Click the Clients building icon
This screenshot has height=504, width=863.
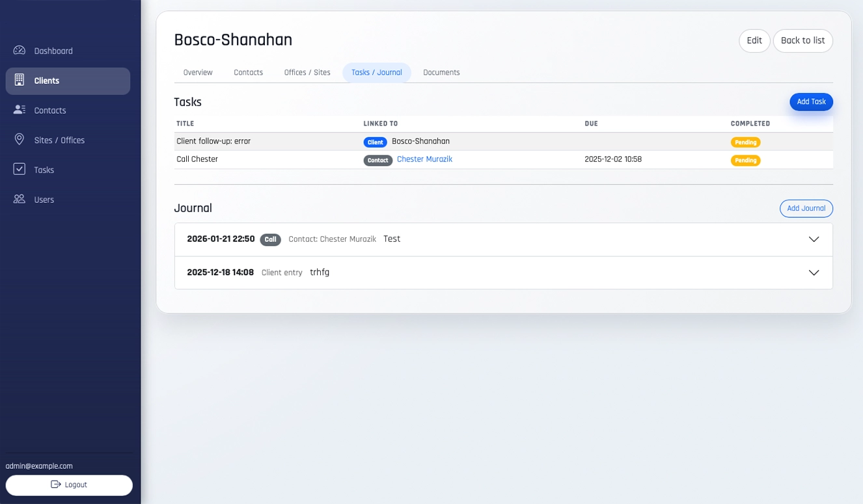[x=20, y=81]
